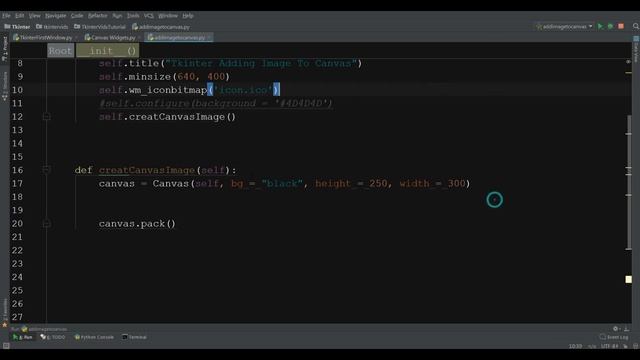Open the Window menu

(168, 16)
